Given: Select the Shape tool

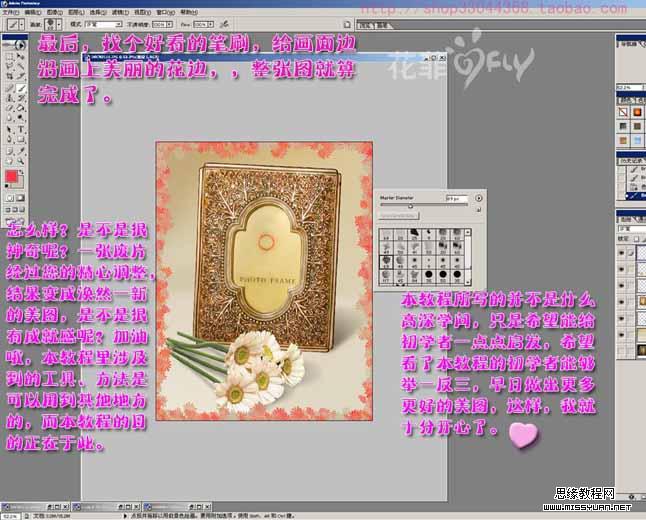Looking at the screenshot, I should 21,139.
